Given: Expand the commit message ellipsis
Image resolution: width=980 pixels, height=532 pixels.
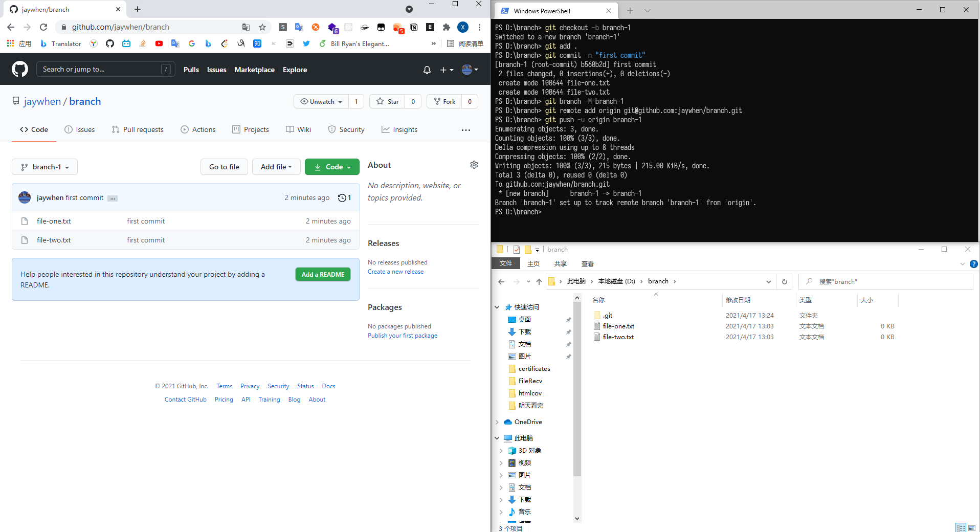Looking at the screenshot, I should 113,198.
